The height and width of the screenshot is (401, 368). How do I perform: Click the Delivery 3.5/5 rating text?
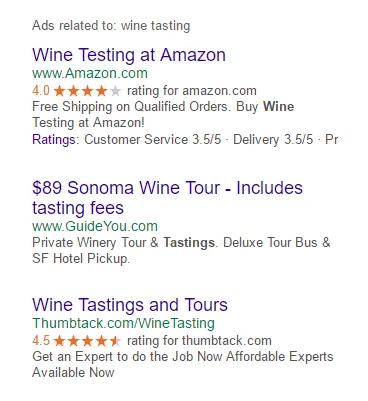(x=273, y=139)
